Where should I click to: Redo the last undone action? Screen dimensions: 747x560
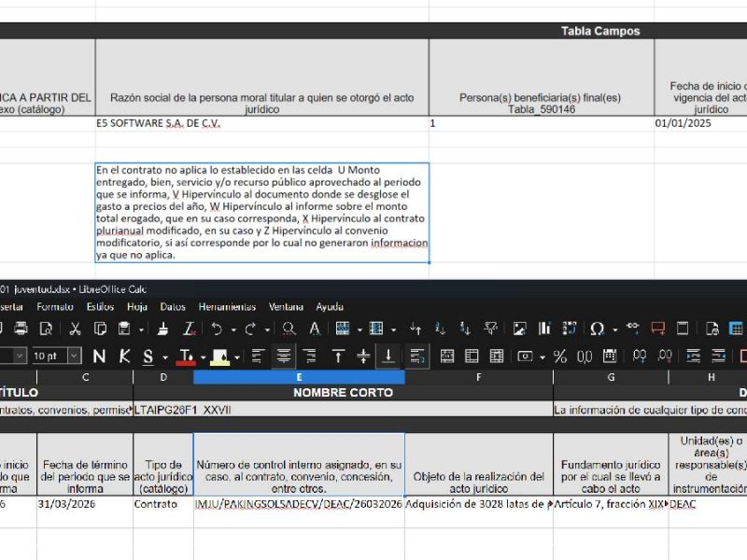click(x=250, y=329)
